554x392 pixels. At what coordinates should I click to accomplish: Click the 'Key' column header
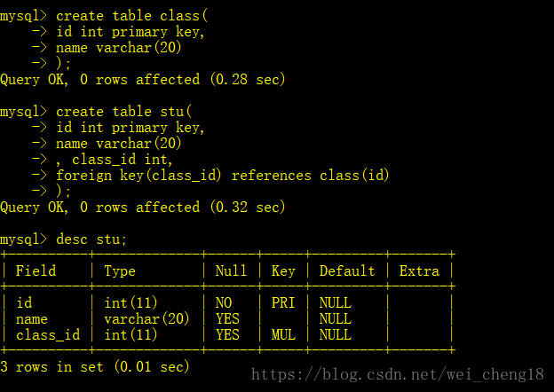click(x=283, y=271)
